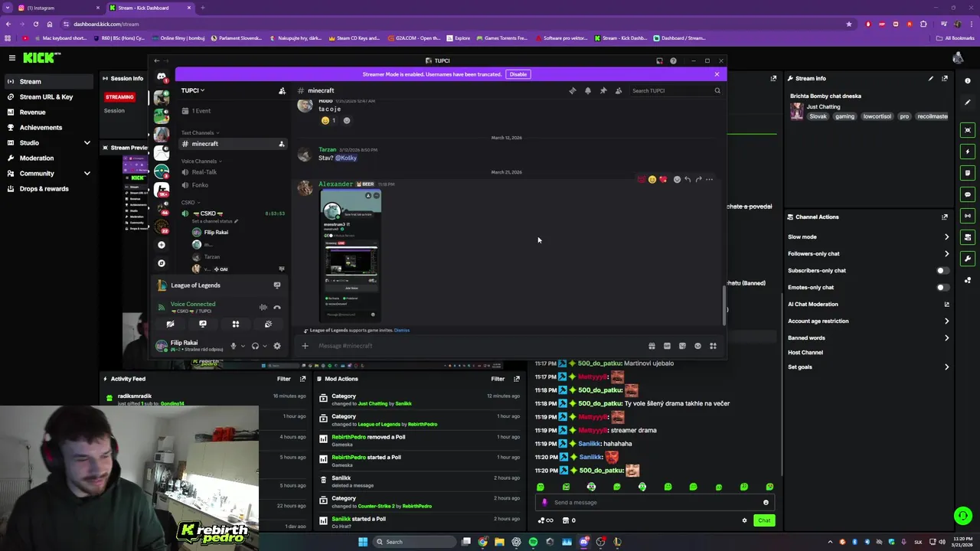The width and height of the screenshot is (980, 551).
Task: Click attach plus button in Discord message box
Action: [305, 346]
